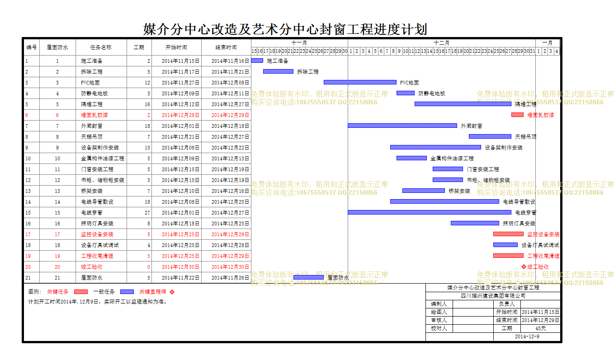Click the 一月 month header
The image size is (614, 364).
click(x=548, y=43)
